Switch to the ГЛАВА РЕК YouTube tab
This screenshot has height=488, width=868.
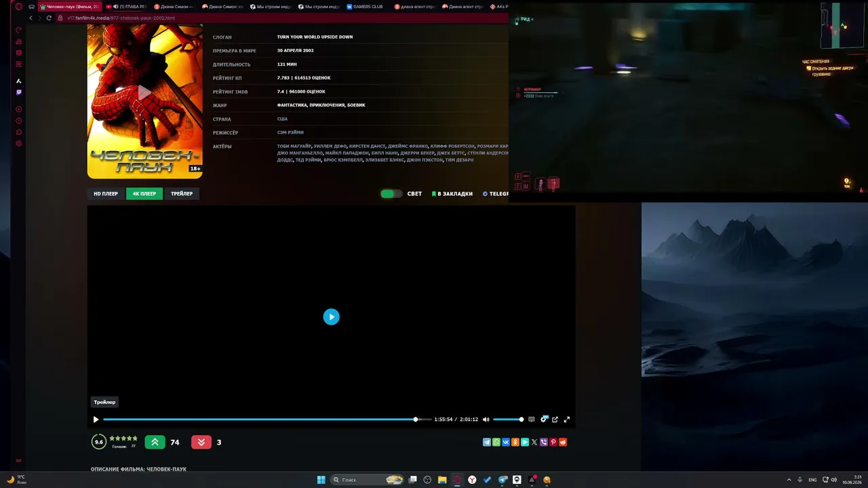coord(126,7)
